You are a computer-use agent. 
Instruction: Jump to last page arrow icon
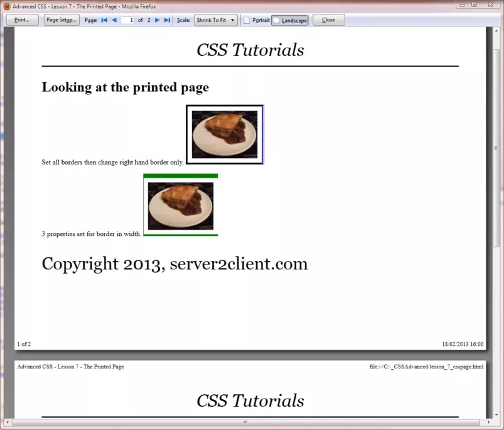[167, 20]
